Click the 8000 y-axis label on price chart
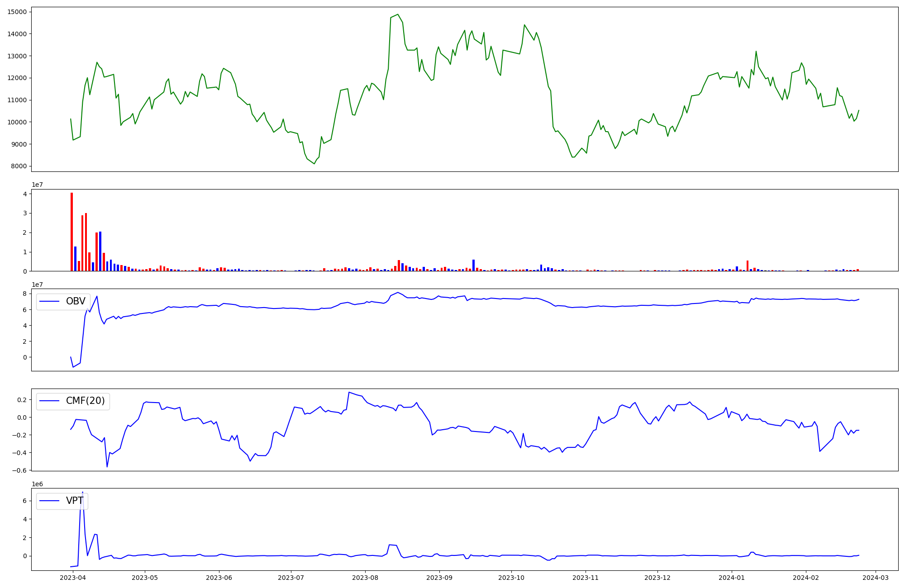The height and width of the screenshot is (588, 905). [19, 166]
